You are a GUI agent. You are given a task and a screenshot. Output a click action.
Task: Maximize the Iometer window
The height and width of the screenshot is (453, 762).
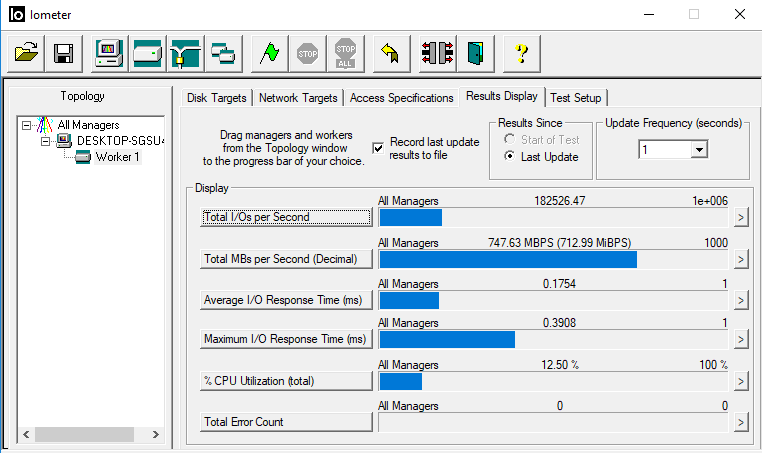(x=694, y=15)
